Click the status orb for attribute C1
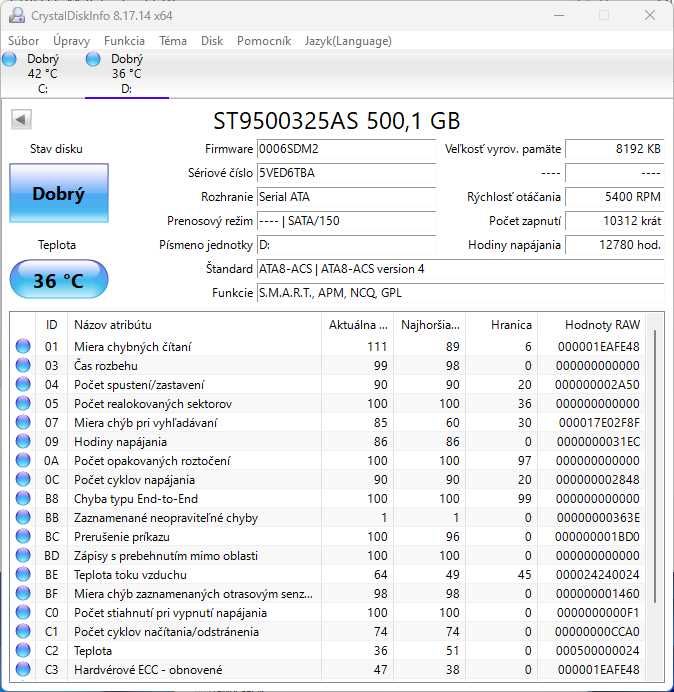 pyautogui.click(x=23, y=631)
